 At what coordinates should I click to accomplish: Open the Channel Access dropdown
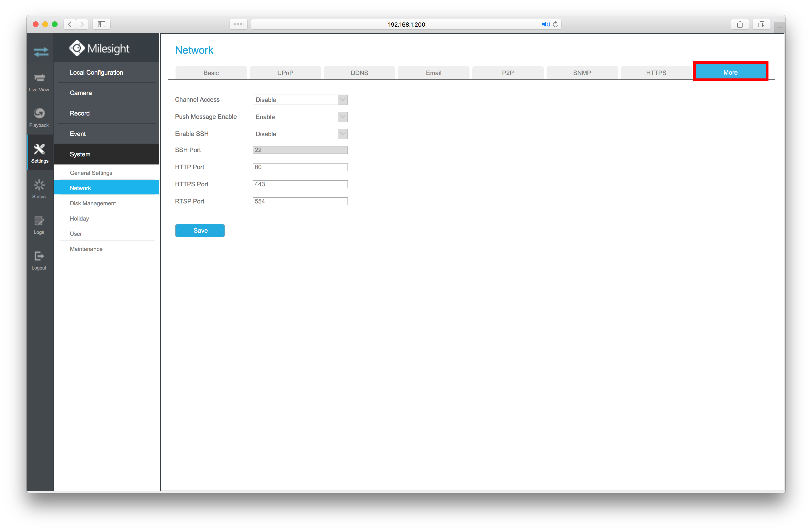[300, 100]
